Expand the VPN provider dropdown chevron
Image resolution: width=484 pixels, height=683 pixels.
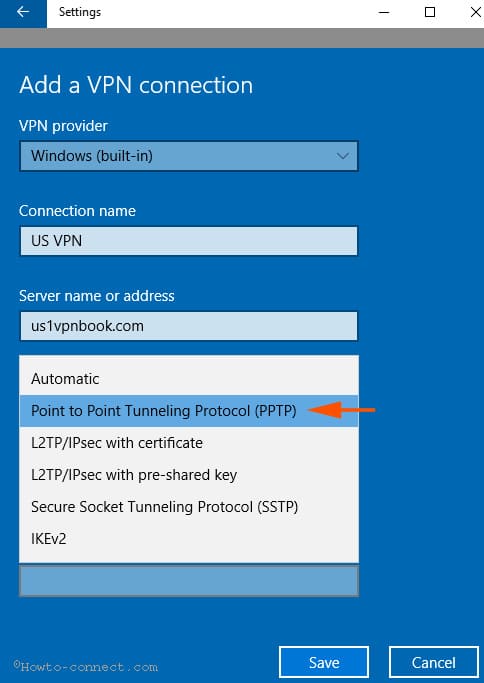tap(342, 156)
